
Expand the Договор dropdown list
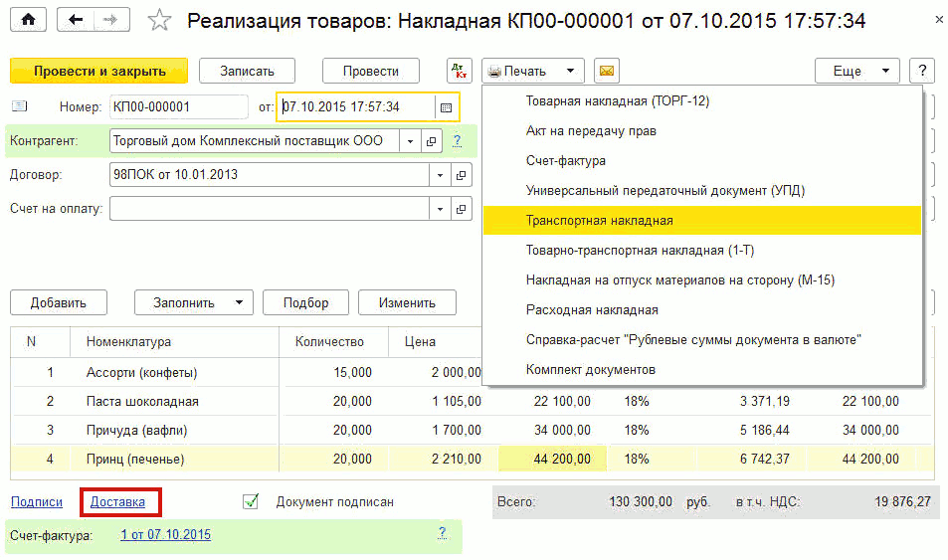[440, 175]
